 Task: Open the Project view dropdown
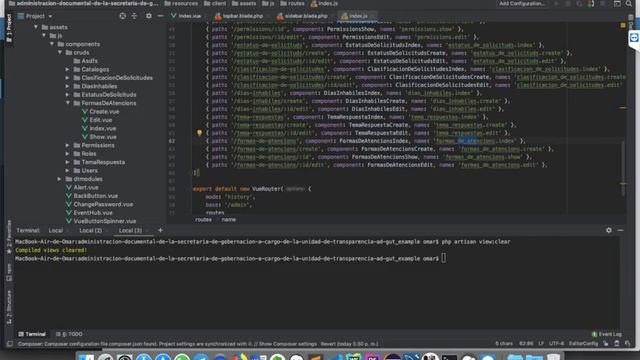35,16
